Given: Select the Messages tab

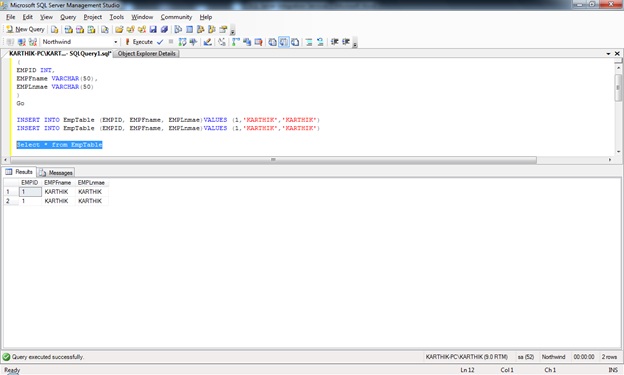Looking at the screenshot, I should [x=56, y=173].
